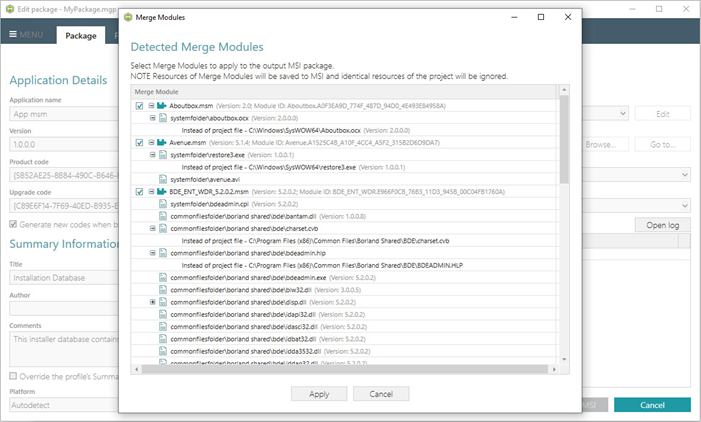This screenshot has width=701, height=422.
Task: Click the horizontal scrollbar right arrow
Action: pos(554,370)
